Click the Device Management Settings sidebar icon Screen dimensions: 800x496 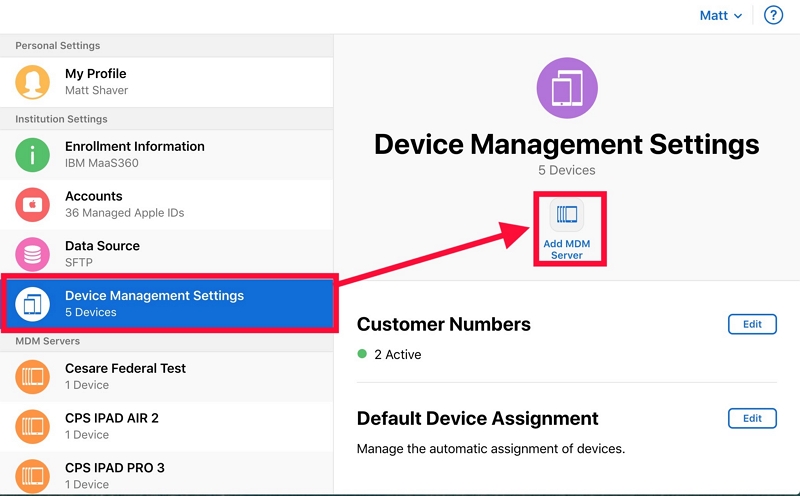pos(32,304)
